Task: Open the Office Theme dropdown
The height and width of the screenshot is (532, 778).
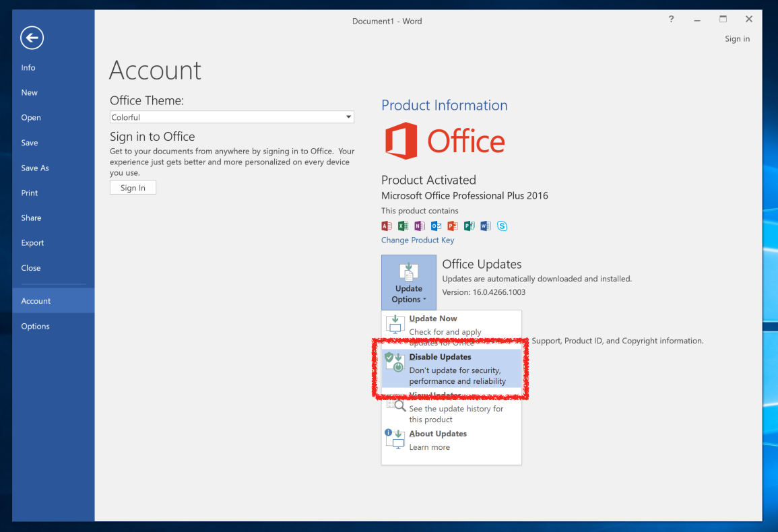Action: 232,117
